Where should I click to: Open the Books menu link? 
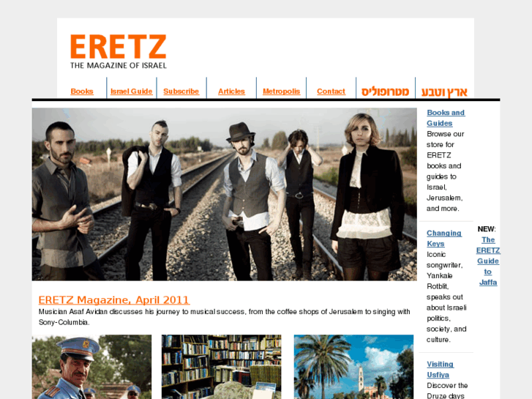point(82,92)
